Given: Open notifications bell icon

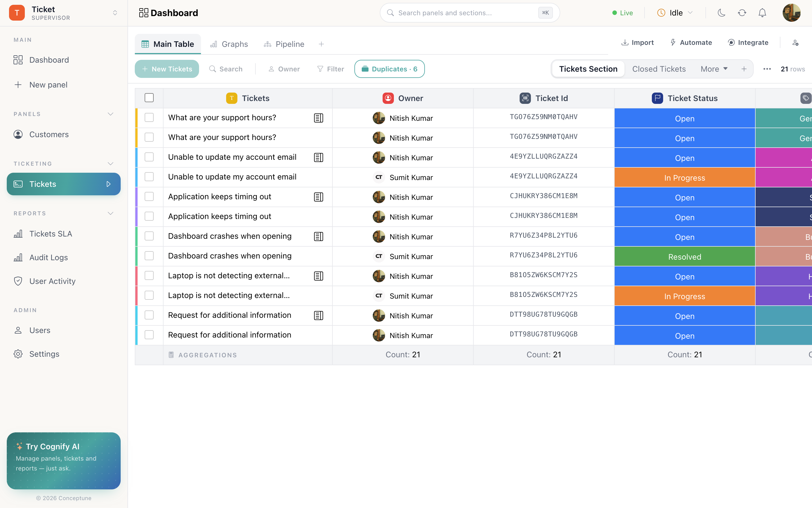Looking at the screenshot, I should (762, 13).
